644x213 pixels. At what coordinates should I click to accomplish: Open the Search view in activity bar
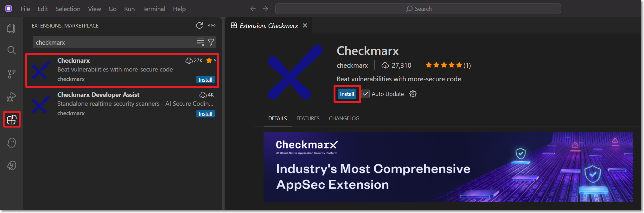tap(11, 50)
